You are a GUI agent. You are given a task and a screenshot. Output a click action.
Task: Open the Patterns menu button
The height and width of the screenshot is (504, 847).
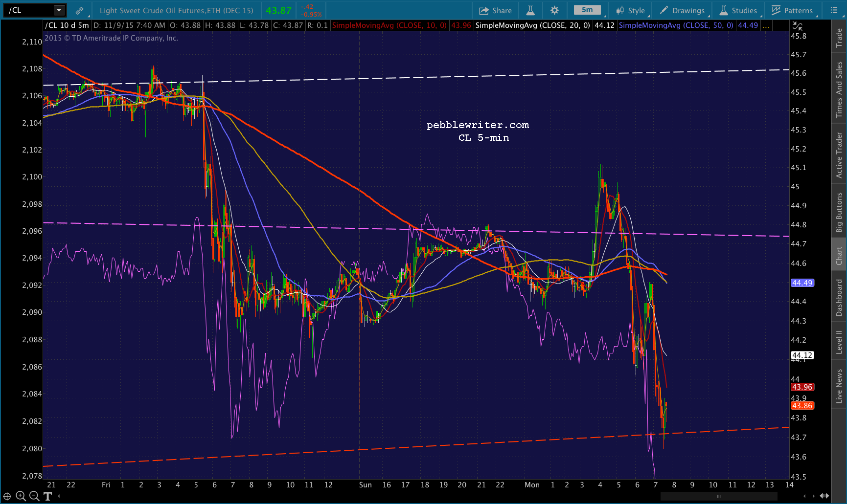tap(792, 10)
